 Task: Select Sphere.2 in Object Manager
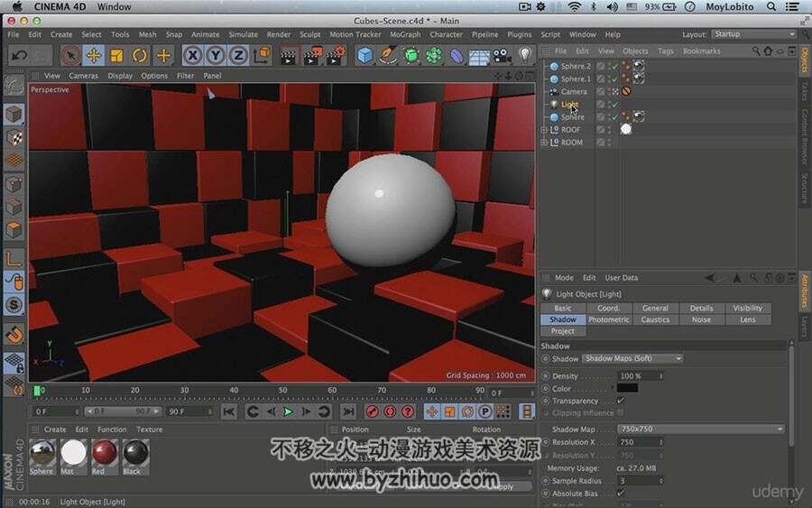[x=576, y=66]
